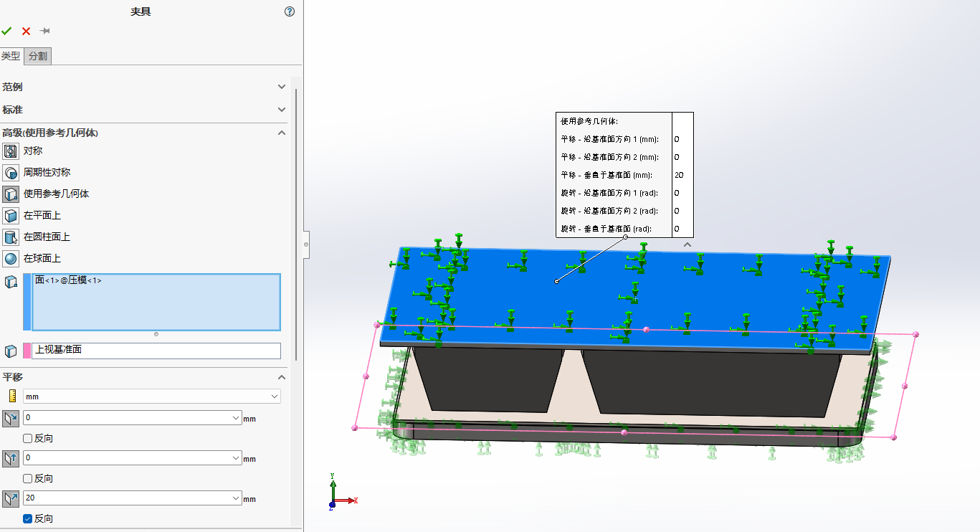Select the 在平面上 on flat faces icon
980x532 pixels.
[11, 215]
